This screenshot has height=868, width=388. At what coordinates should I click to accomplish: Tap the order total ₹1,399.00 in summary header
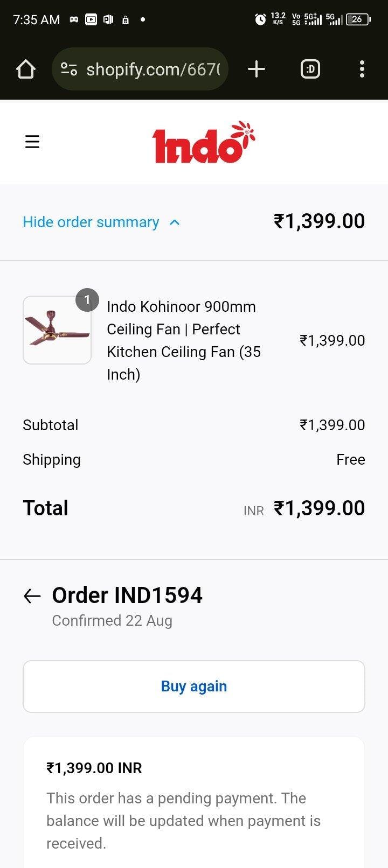[x=320, y=221]
